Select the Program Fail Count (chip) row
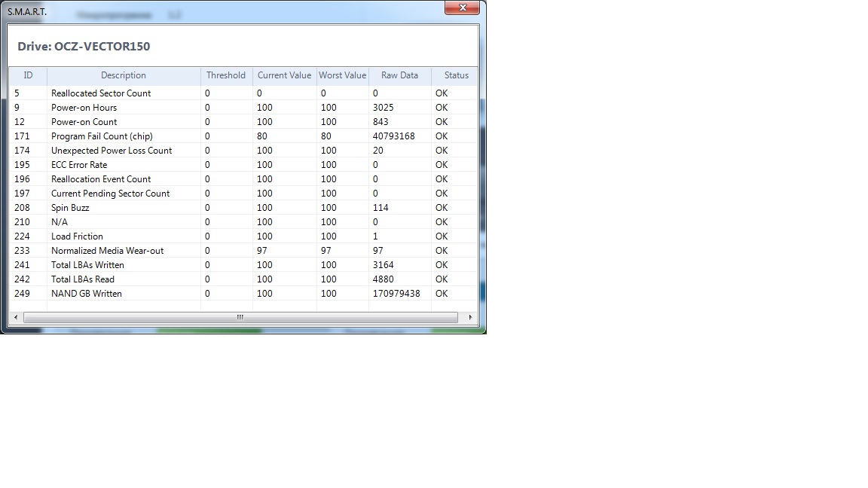This screenshot has height=488, width=868. pos(243,136)
